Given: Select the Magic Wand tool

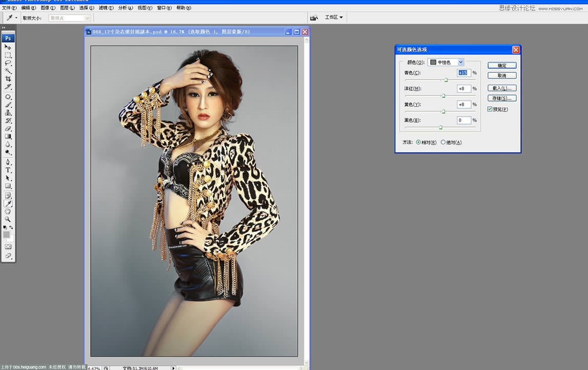Looking at the screenshot, I should point(8,70).
